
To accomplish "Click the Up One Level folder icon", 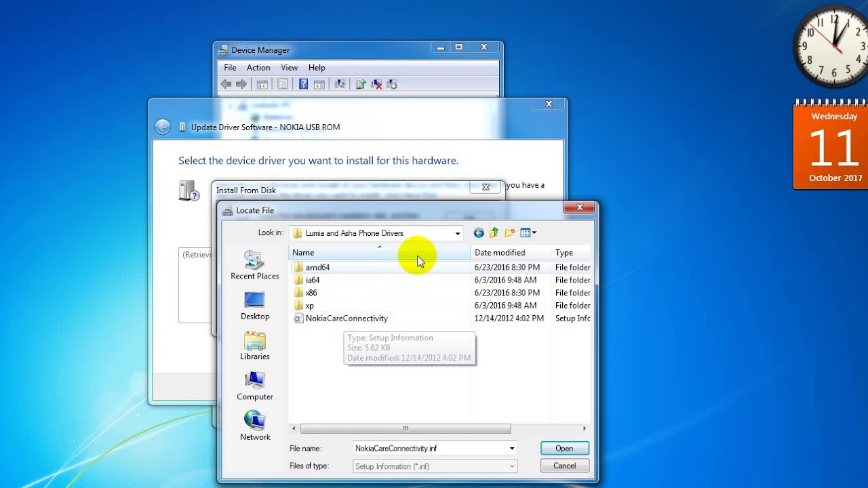I will point(494,233).
